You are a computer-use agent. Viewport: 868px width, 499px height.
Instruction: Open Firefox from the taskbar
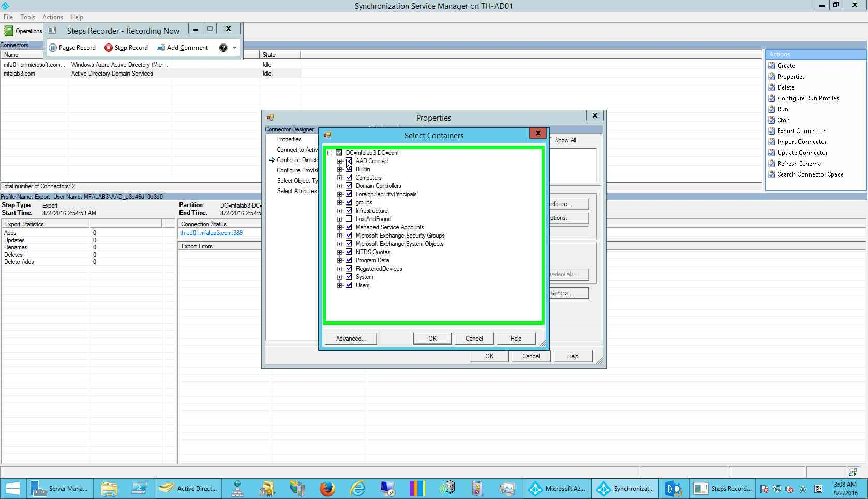pyautogui.click(x=327, y=488)
